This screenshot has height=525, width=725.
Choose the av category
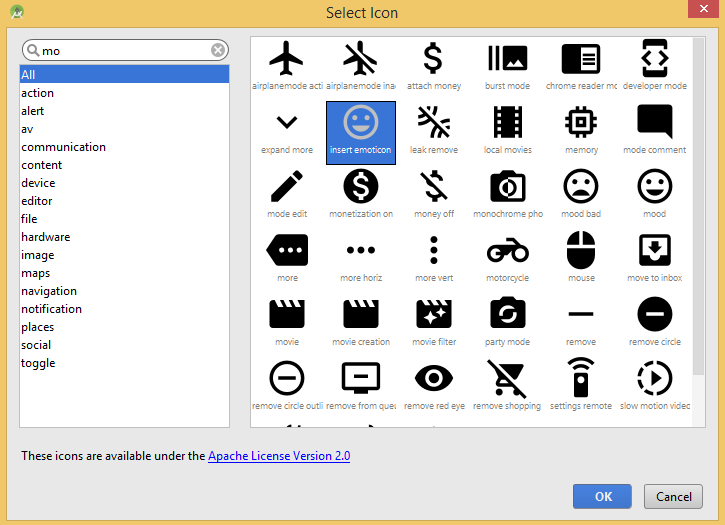[x=124, y=129]
